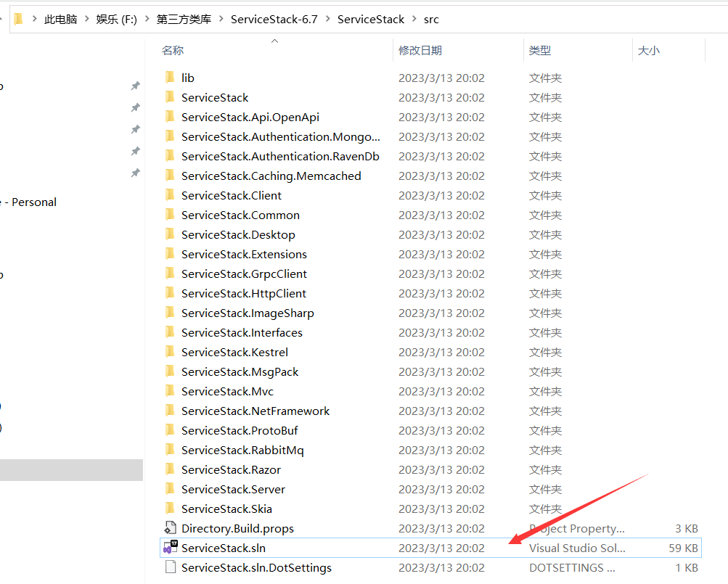Viewport: 728px width, 584px height.
Task: Select ServiceStack.Razor folder icon
Action: tap(170, 469)
